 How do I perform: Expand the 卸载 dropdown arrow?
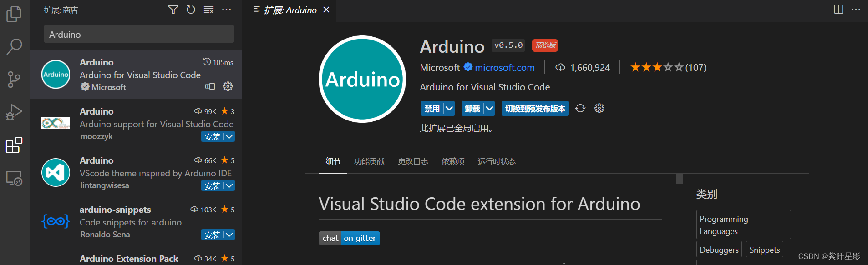tap(489, 108)
